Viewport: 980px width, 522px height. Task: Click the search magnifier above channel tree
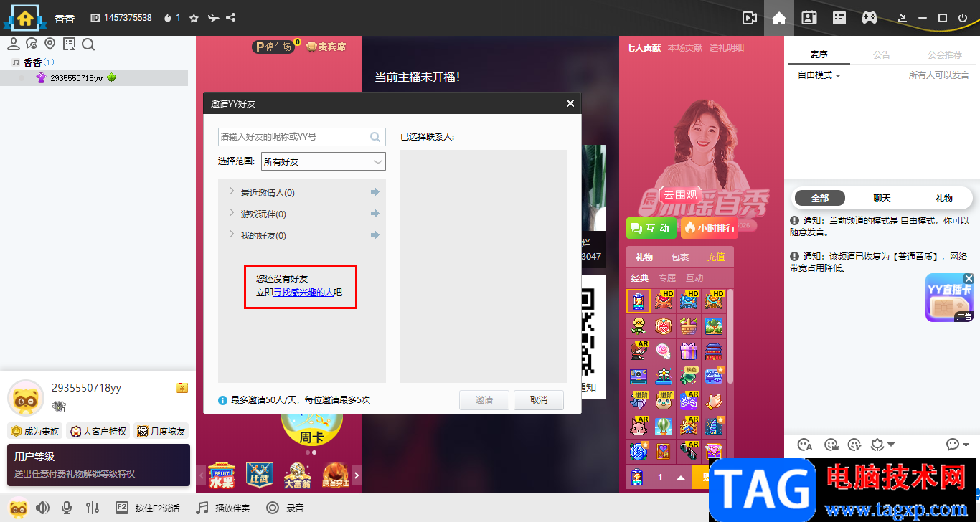[x=88, y=44]
